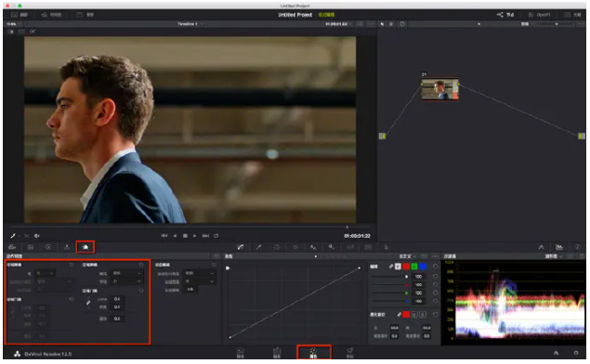Toggle spatial threshold luma-chroma link
Image resolution: width=590 pixels, height=364 pixels.
(x=88, y=303)
